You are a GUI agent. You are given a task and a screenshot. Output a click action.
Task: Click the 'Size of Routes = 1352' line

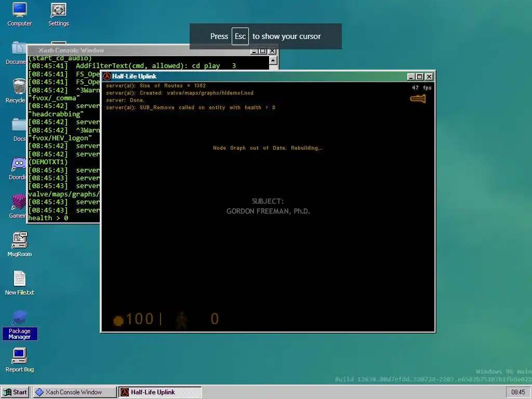tap(156, 86)
